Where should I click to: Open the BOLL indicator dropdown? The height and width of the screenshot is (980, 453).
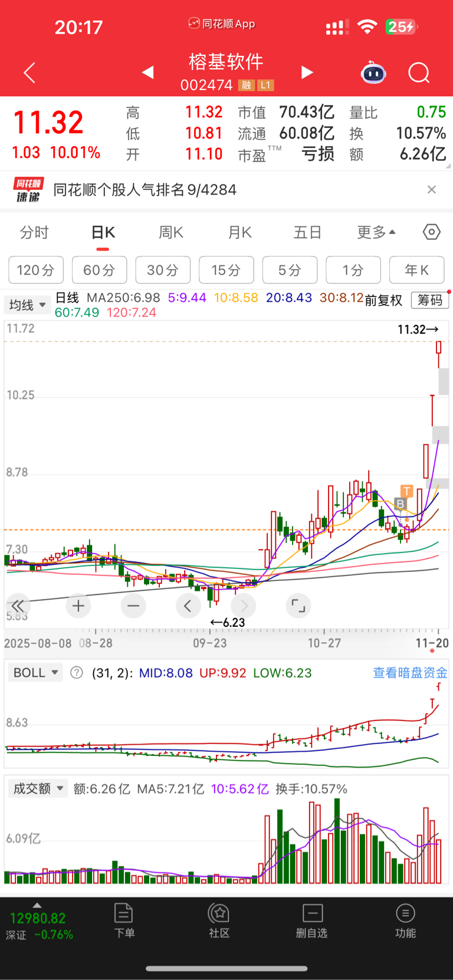tap(35, 673)
